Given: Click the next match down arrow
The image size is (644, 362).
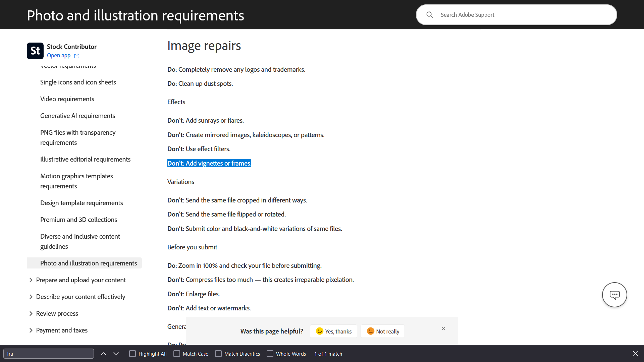Looking at the screenshot, I should 116,354.
